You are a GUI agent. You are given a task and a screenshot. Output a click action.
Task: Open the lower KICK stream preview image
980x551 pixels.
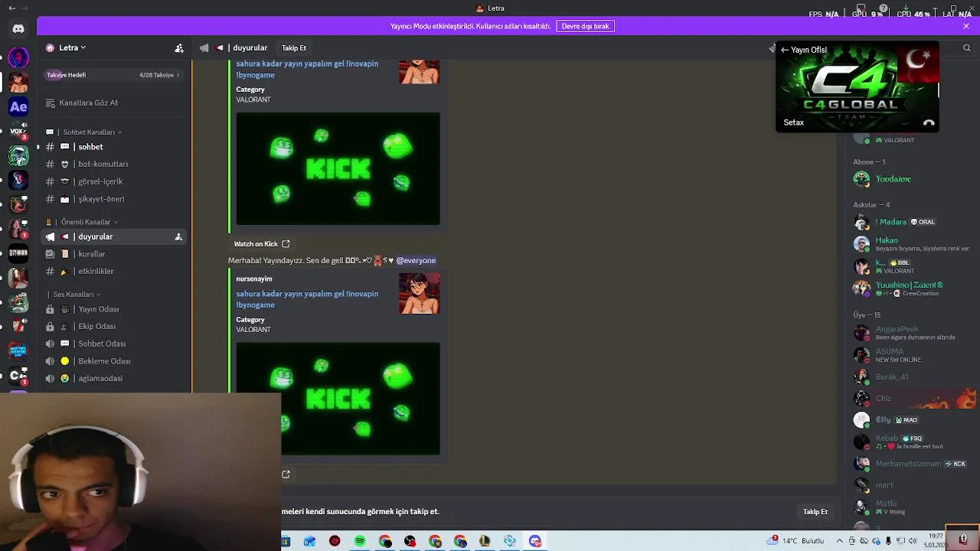click(x=338, y=399)
